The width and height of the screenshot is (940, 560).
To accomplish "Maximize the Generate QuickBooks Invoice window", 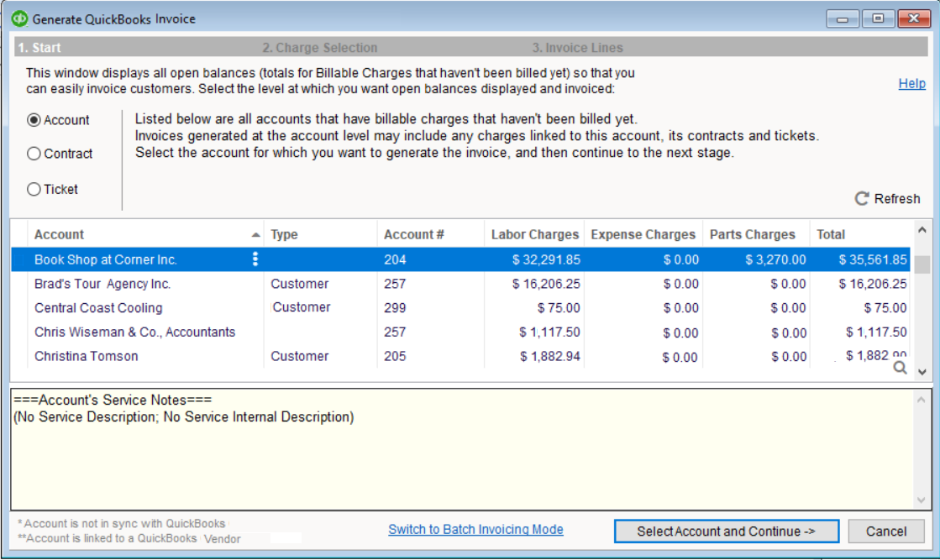I will click(878, 18).
